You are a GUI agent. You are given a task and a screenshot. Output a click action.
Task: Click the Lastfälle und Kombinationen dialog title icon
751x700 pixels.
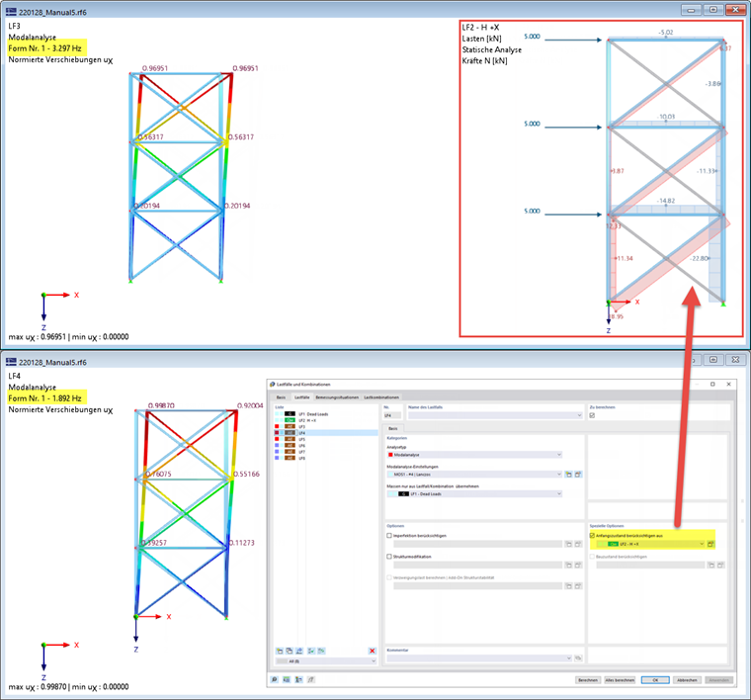coord(273,385)
